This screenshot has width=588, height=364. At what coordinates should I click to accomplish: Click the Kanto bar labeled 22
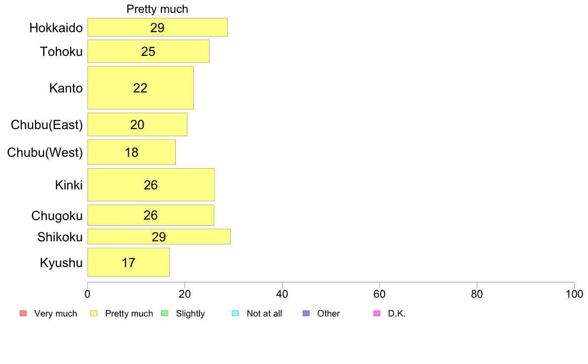141,88
